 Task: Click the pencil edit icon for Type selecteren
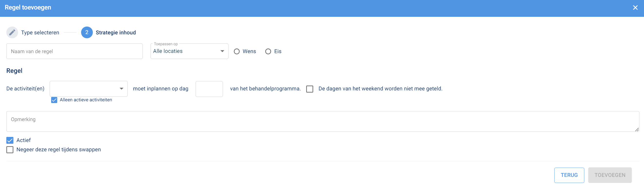(x=12, y=32)
